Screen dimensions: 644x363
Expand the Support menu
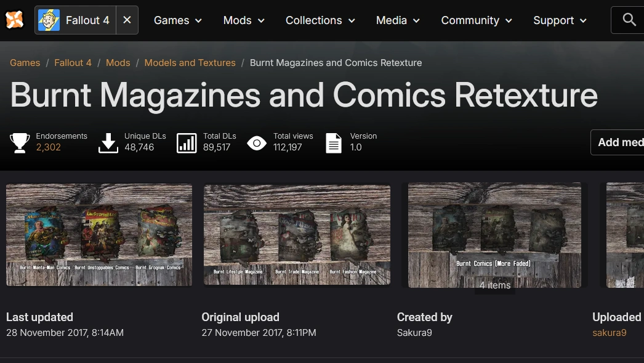(560, 20)
